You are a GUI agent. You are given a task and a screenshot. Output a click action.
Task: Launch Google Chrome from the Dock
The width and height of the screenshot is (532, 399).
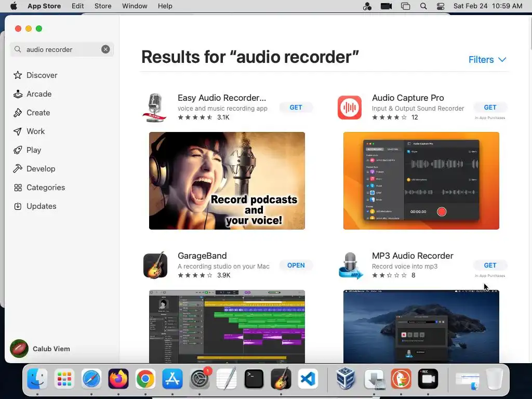click(145, 379)
